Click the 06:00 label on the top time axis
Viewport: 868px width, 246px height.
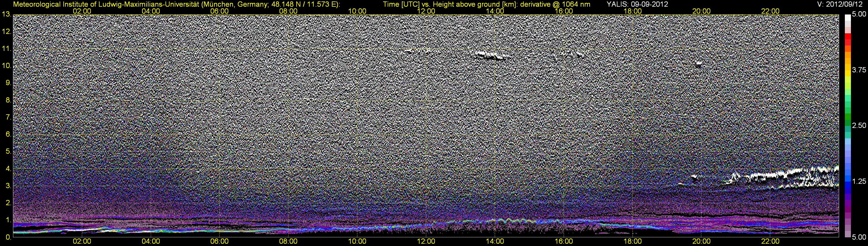pyautogui.click(x=219, y=11)
